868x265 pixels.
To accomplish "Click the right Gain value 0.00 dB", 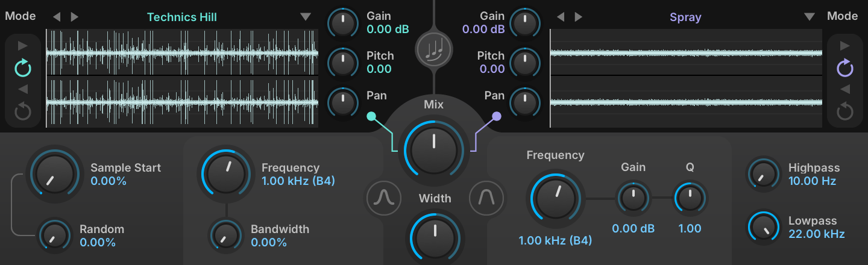I will click(x=483, y=29).
